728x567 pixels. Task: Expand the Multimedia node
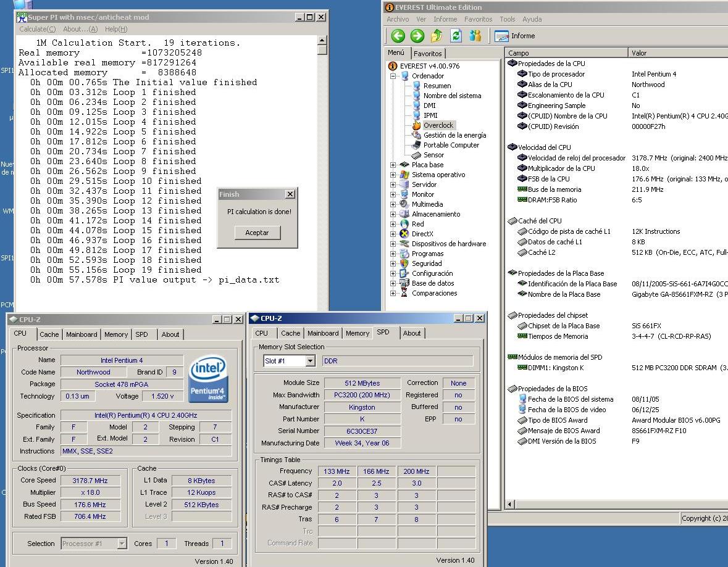click(393, 204)
